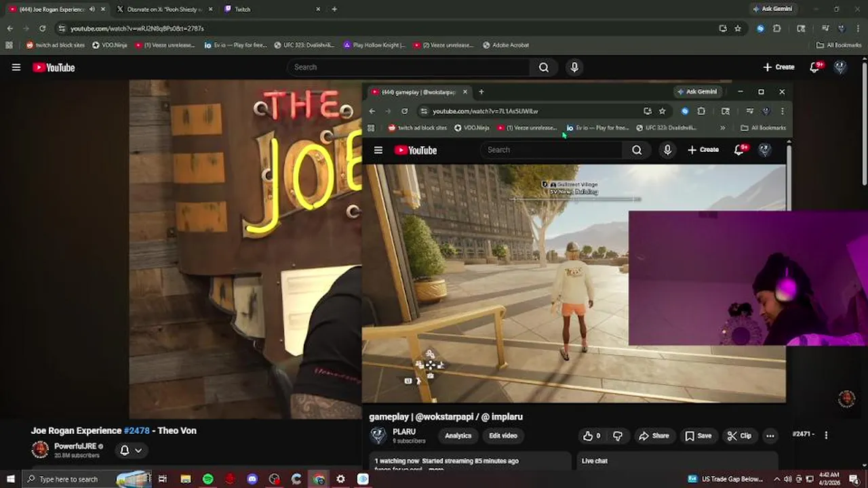Save the gameplay video

698,436
